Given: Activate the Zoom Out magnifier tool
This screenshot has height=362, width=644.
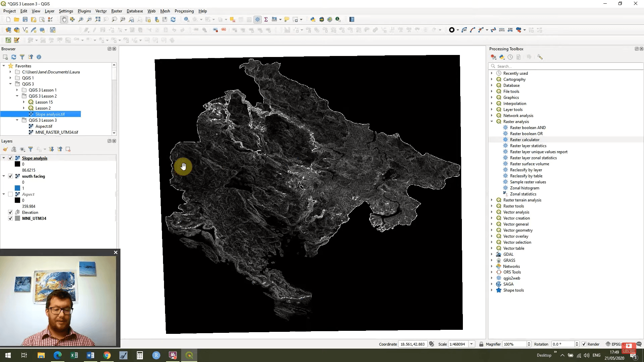Looking at the screenshot, I should tap(89, 19).
